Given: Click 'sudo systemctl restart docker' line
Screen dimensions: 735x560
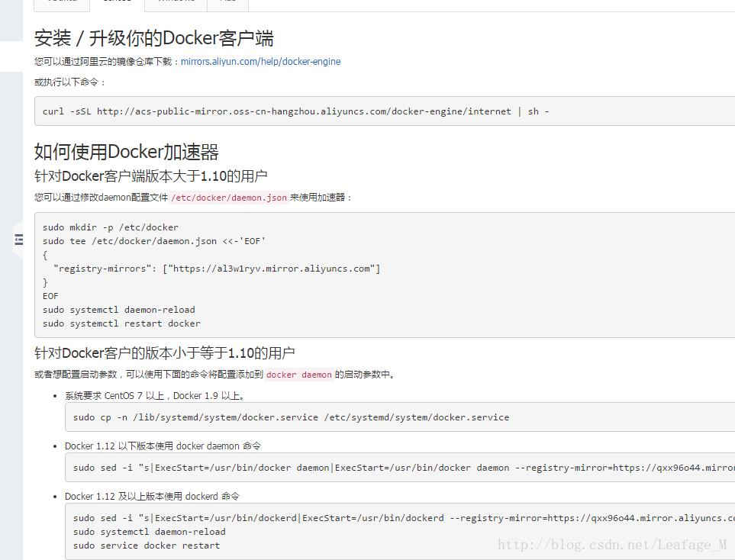Looking at the screenshot, I should pos(121,323).
